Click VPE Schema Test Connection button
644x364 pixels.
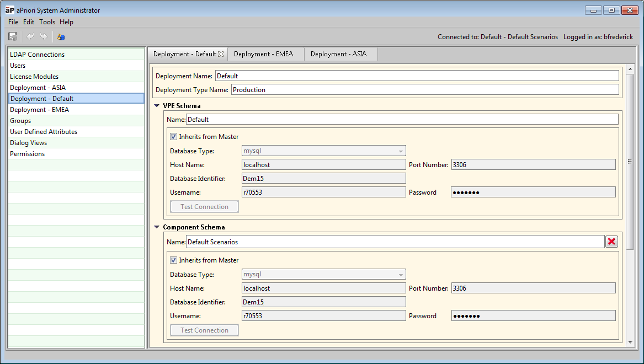(204, 206)
